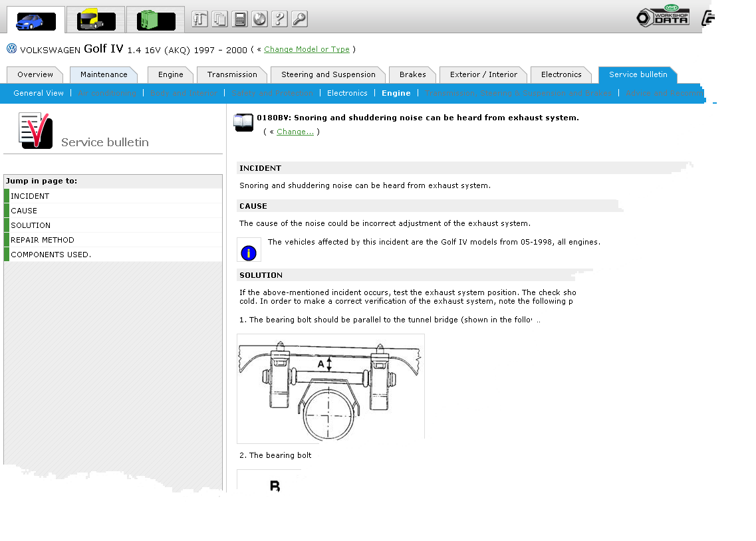Jump to INCIDENT section
Image resolution: width=756 pixels, height=541 pixels.
113,196
